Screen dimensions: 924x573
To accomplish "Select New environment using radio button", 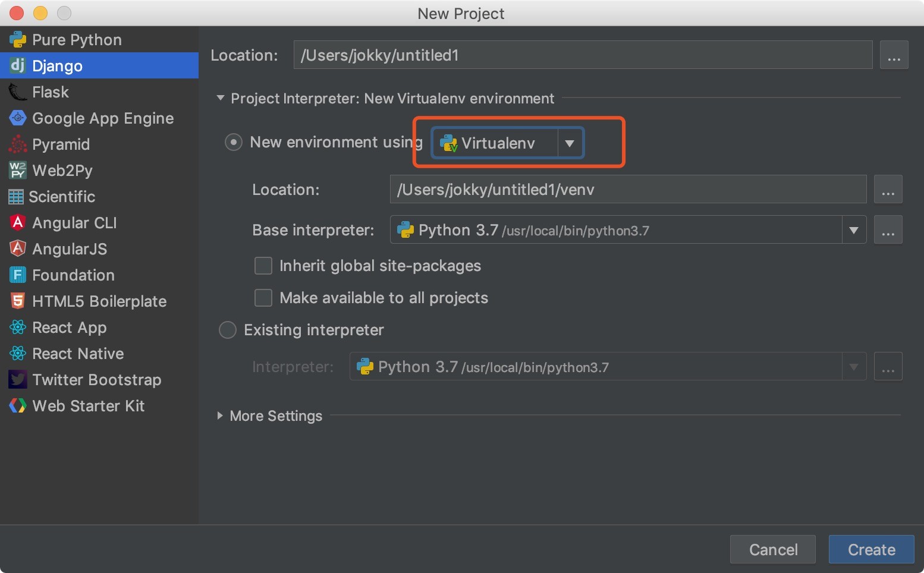I will 234,143.
